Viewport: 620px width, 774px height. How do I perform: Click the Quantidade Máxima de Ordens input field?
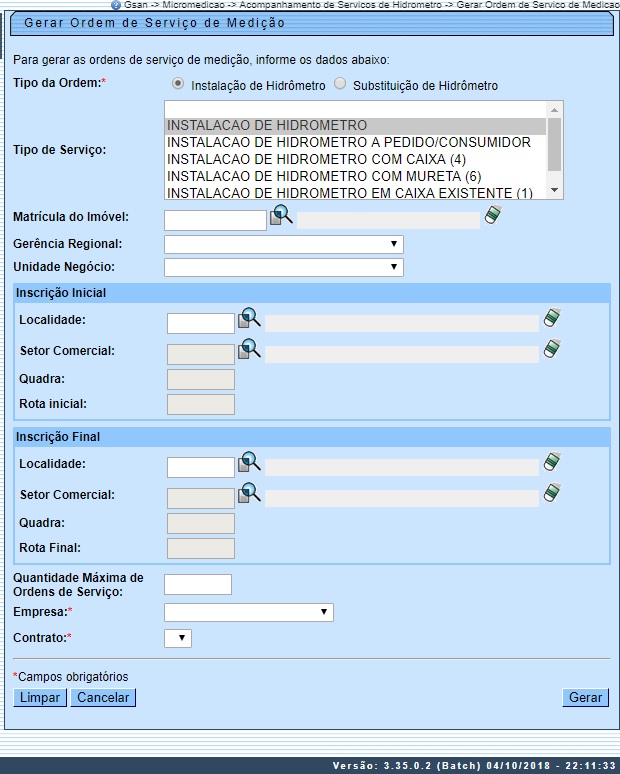(x=198, y=584)
